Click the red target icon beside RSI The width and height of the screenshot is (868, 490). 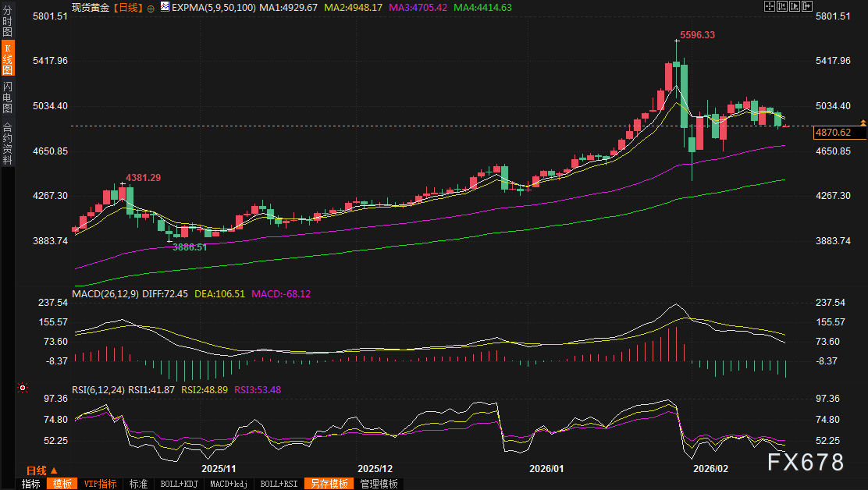[23, 387]
